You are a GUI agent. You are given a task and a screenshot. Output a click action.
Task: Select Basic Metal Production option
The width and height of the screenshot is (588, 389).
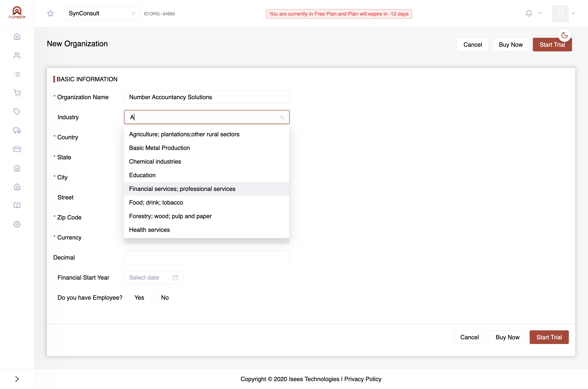pyautogui.click(x=207, y=148)
